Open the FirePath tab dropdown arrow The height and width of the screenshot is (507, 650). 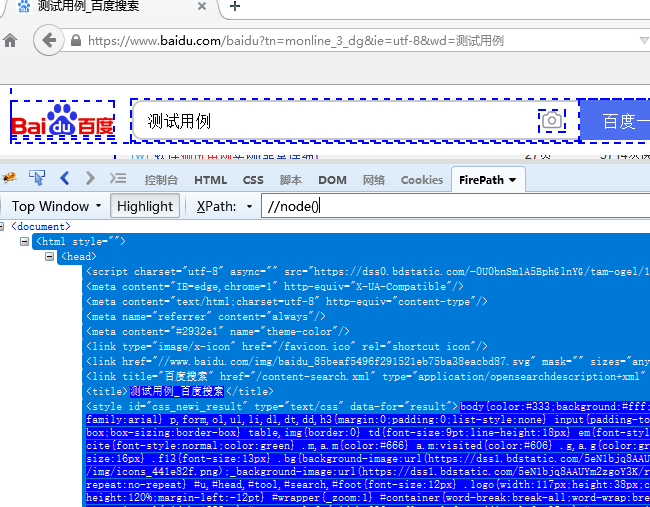click(x=512, y=180)
